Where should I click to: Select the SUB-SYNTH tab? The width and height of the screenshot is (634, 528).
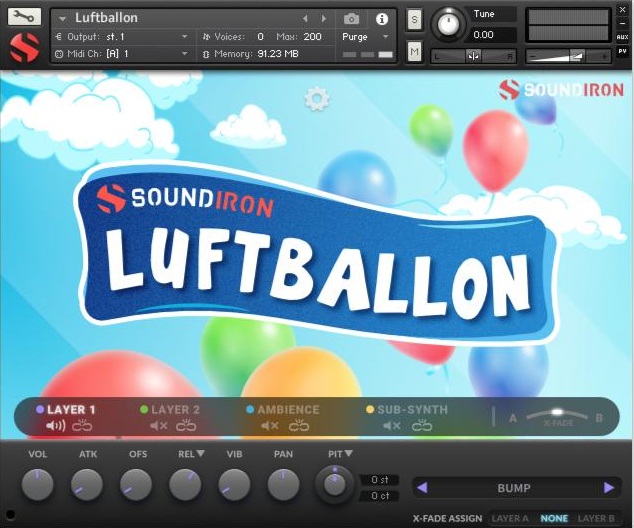coord(412,410)
